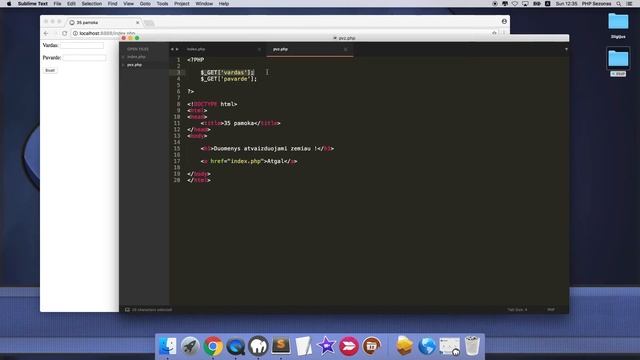Open the Find menu
The width and height of the screenshot is (640, 360).
[x=113, y=4]
